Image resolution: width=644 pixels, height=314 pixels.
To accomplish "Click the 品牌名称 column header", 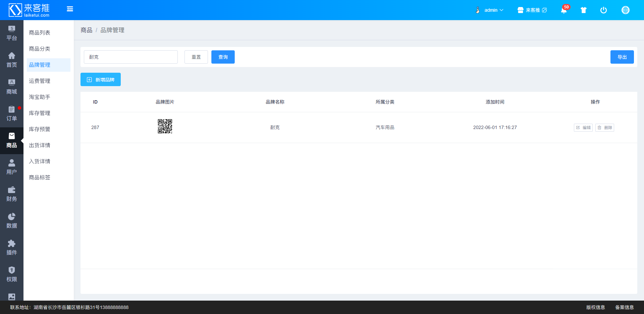I will pyautogui.click(x=275, y=102).
